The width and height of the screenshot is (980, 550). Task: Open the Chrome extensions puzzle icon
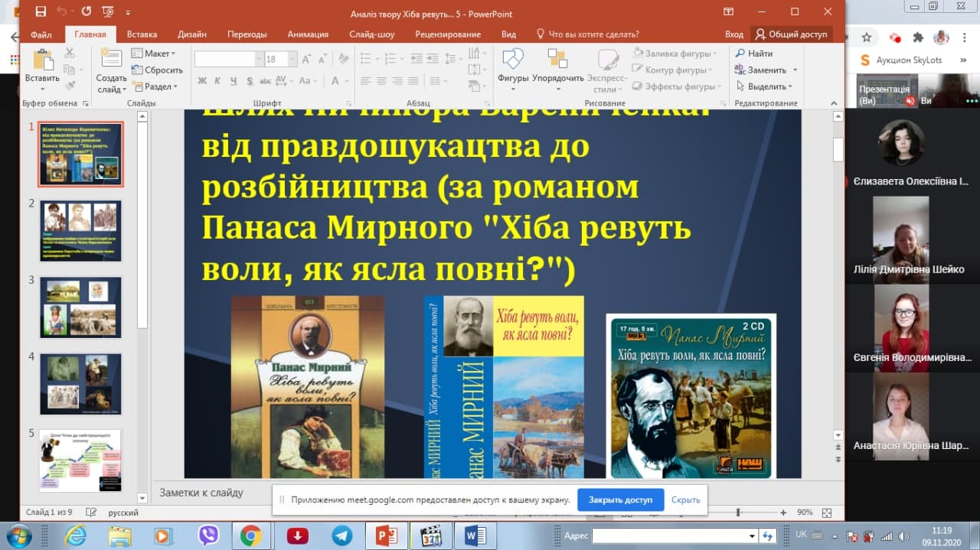[918, 37]
